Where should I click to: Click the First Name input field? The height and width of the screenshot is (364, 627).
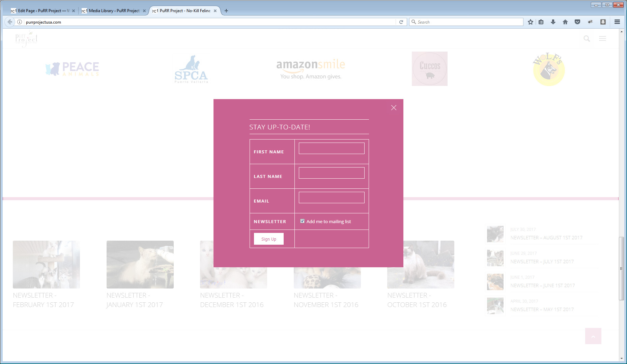(332, 148)
